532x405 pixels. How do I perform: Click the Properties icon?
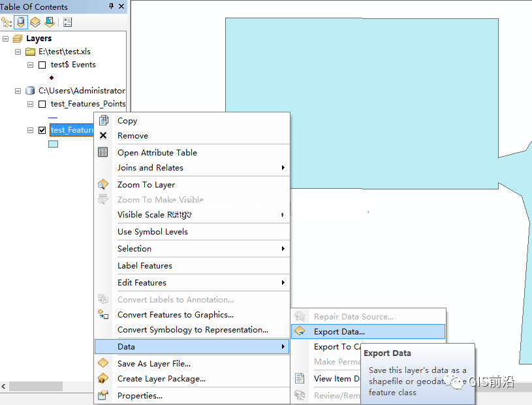103,395
